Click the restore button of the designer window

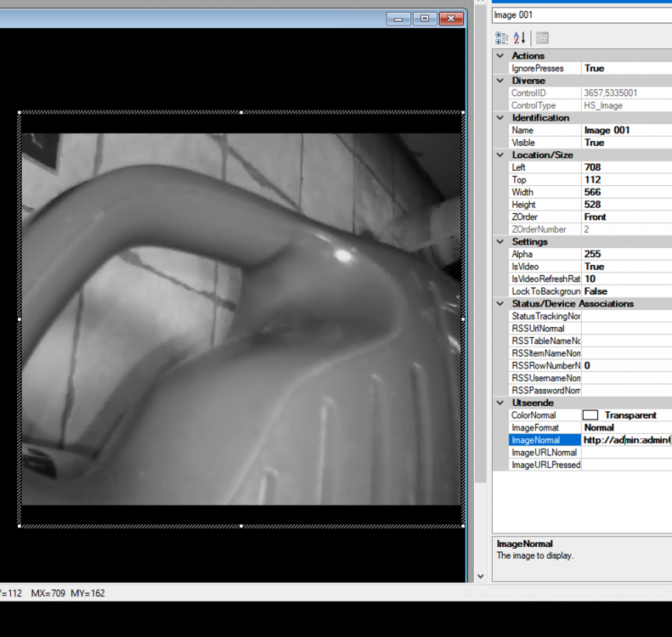tap(424, 19)
